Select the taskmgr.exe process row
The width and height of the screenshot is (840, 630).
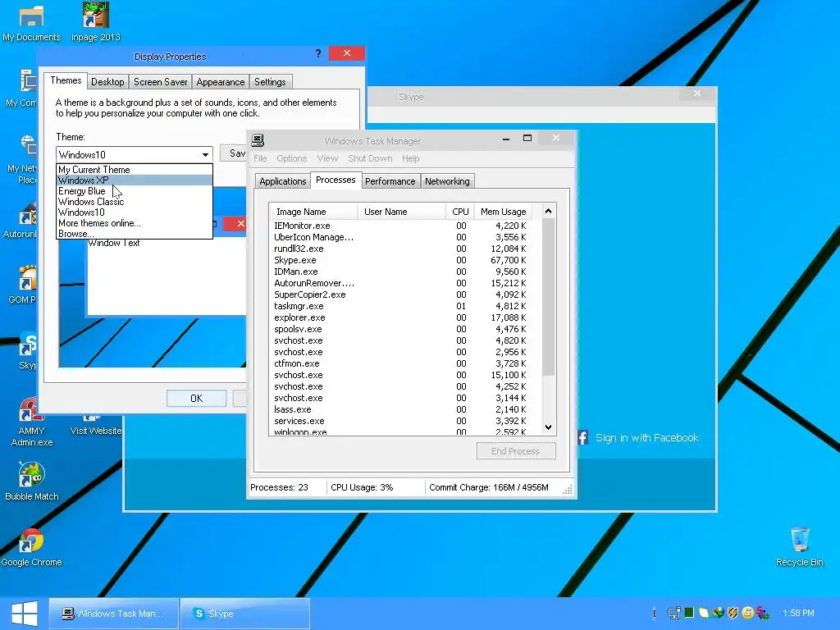tap(400, 307)
